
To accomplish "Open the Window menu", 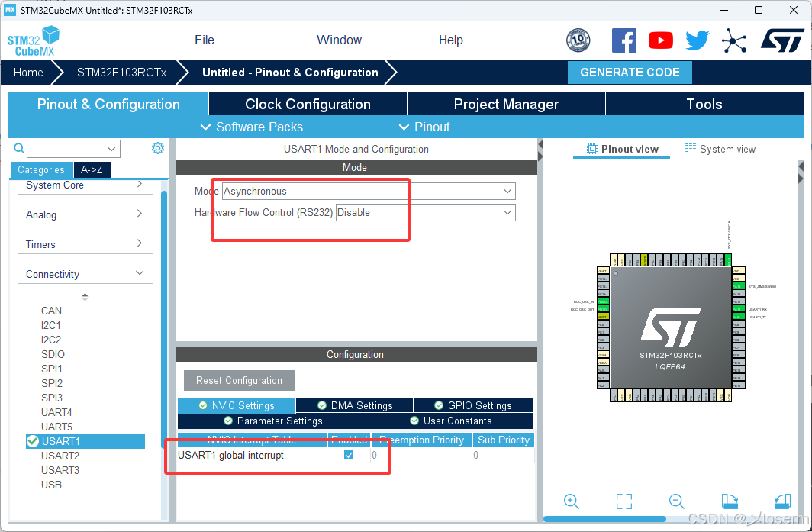I will pyautogui.click(x=339, y=40).
